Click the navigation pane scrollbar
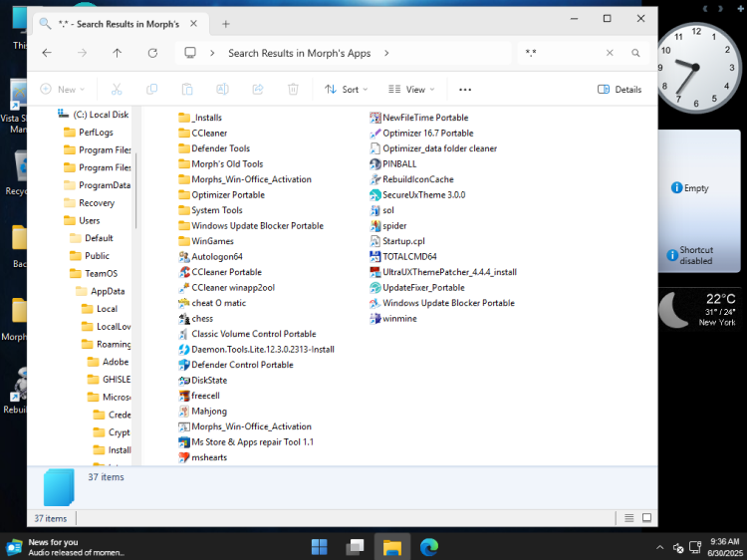Screen dimensions: 747x560 tap(135, 190)
